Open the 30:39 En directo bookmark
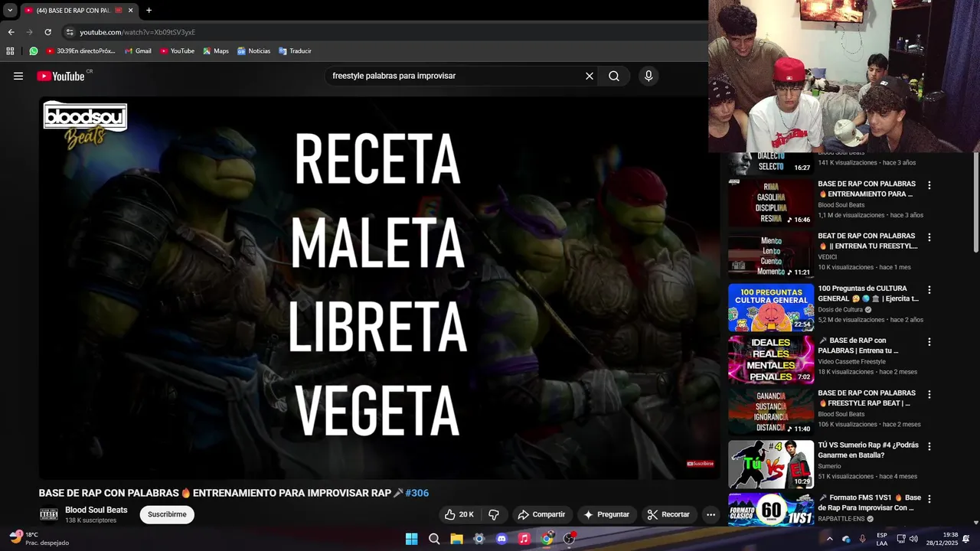The image size is (980, 551). (80, 51)
